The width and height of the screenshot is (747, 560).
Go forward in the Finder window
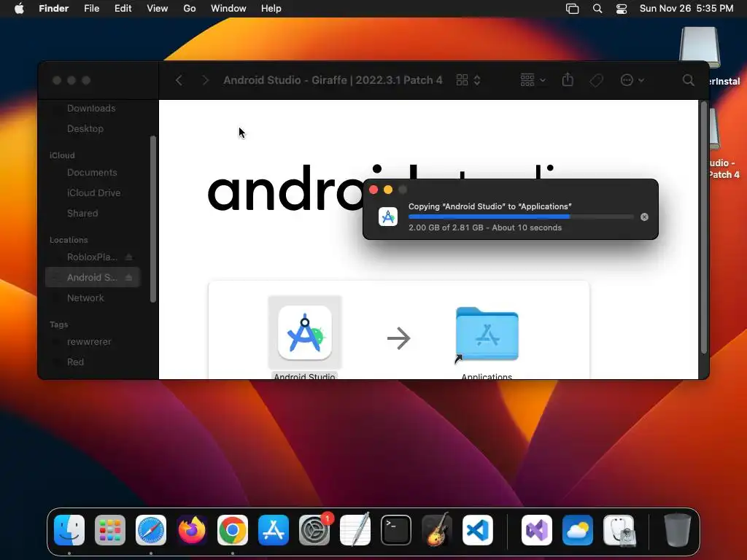[205, 80]
